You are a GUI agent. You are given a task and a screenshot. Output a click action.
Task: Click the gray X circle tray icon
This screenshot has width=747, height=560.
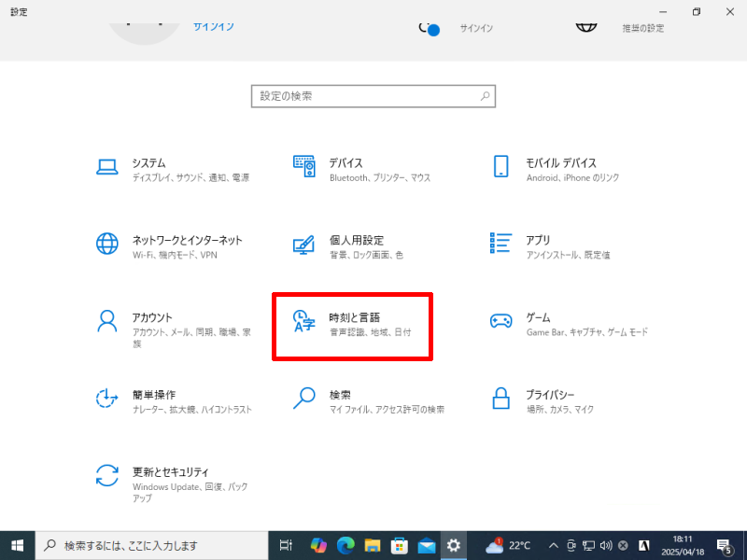(x=623, y=546)
